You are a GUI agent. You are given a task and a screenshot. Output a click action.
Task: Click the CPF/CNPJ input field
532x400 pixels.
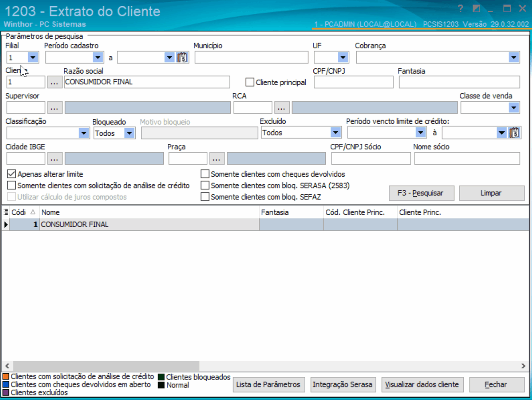point(353,82)
